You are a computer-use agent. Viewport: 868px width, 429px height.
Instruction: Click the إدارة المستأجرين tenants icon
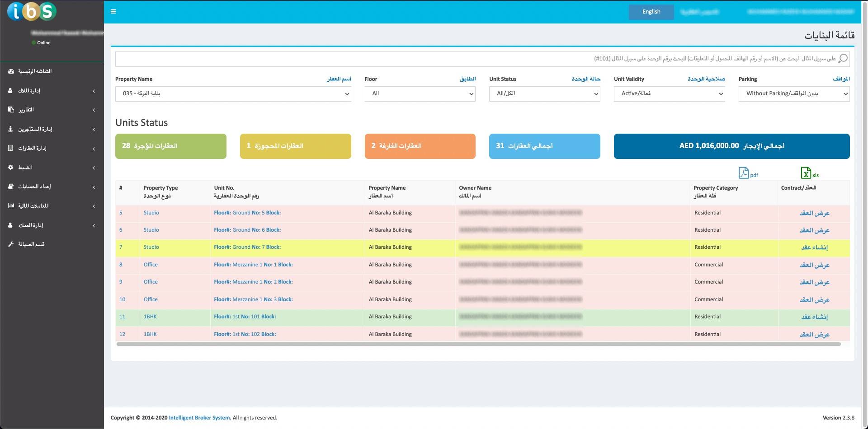pos(10,129)
